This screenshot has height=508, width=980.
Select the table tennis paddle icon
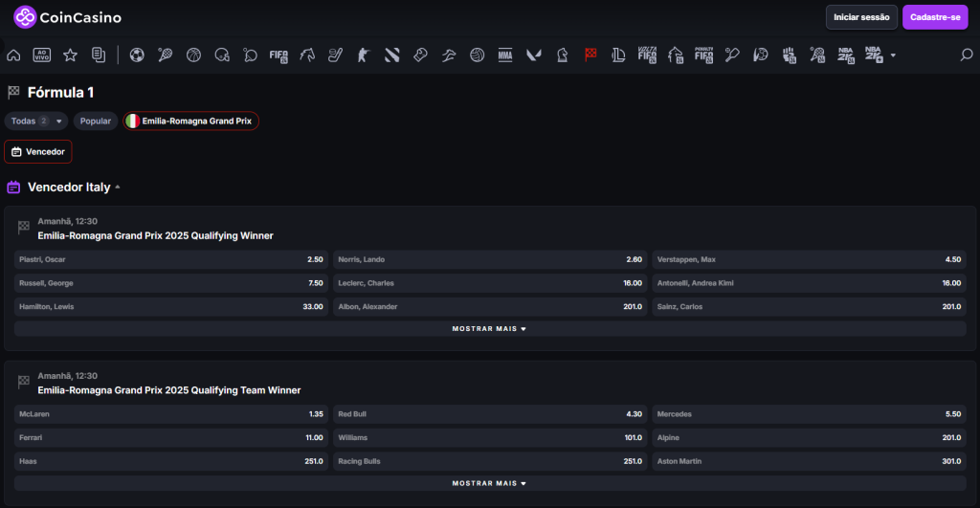tap(250, 55)
